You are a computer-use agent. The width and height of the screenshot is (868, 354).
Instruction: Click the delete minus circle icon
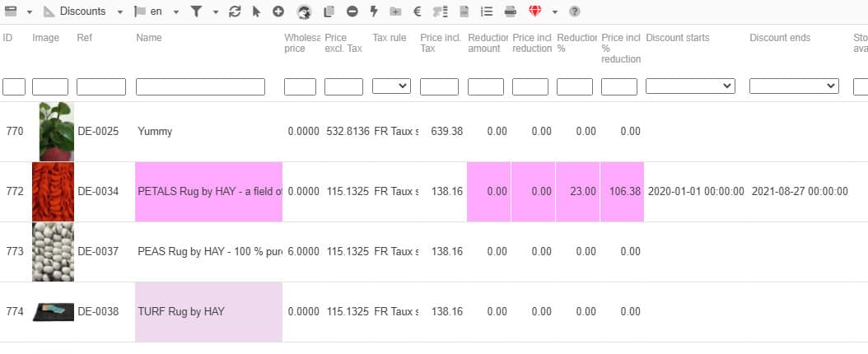pos(352,12)
